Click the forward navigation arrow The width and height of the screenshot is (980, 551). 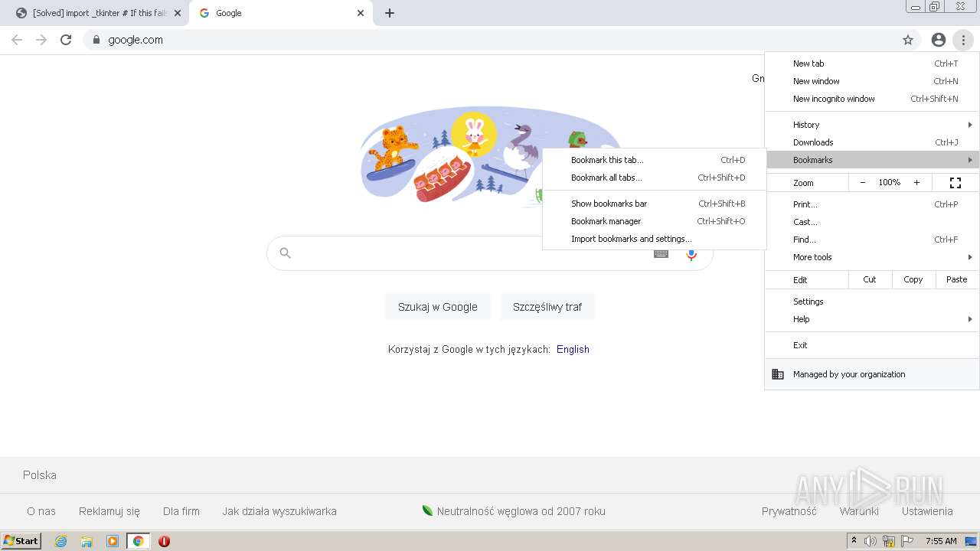point(41,40)
